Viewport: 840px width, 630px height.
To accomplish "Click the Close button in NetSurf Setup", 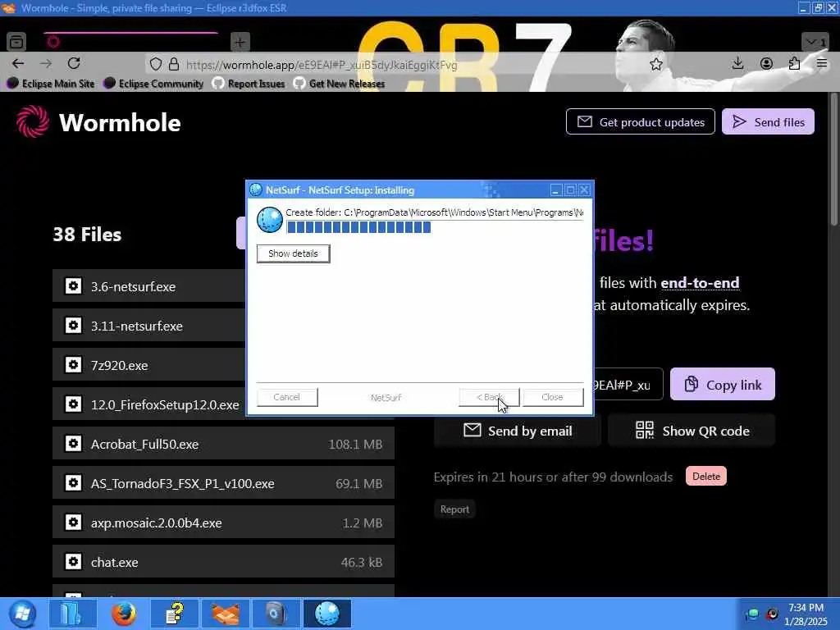I will coord(552,397).
